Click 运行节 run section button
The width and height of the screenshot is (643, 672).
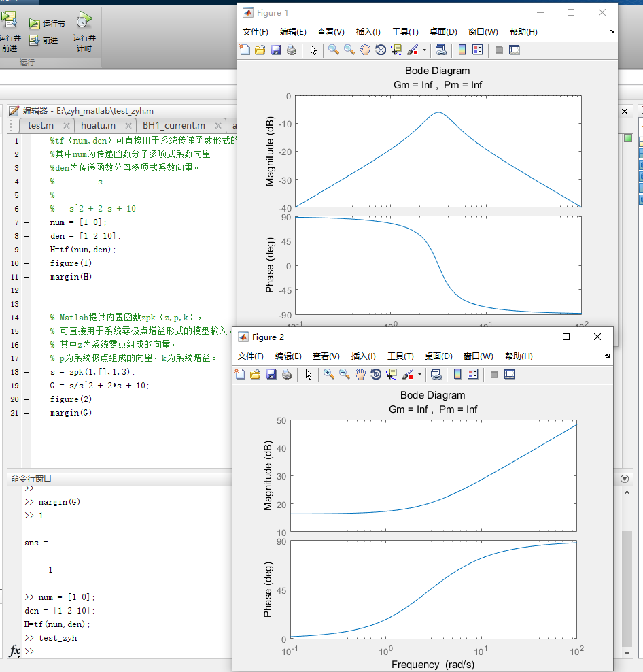click(47, 24)
